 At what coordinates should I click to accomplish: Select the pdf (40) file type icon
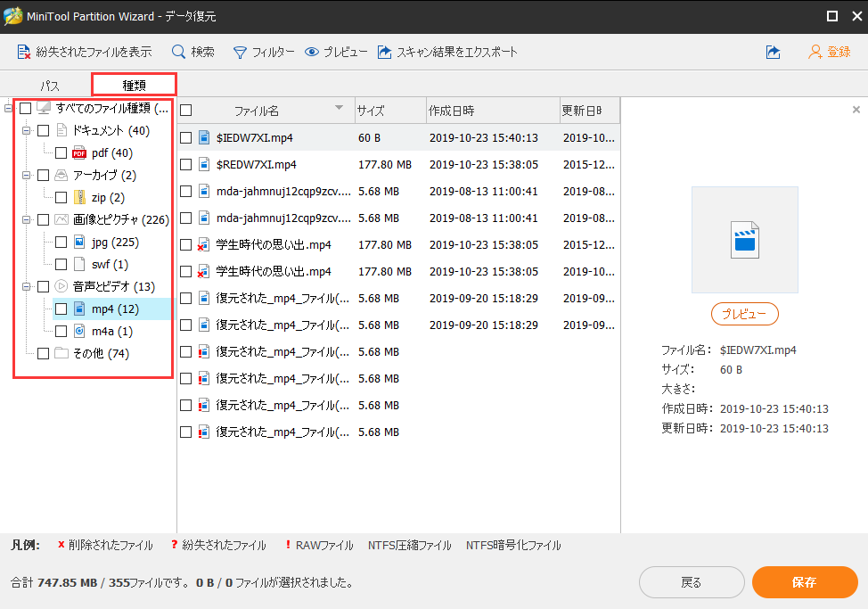[79, 153]
